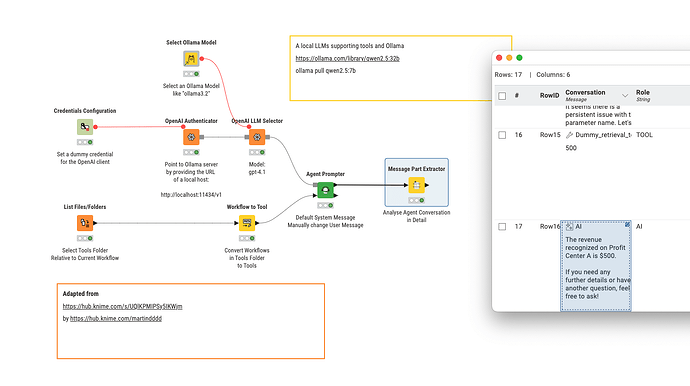Viewport: 690px width, 386px height.
Task: Tick the checkbox for row 17
Action: 502,227
